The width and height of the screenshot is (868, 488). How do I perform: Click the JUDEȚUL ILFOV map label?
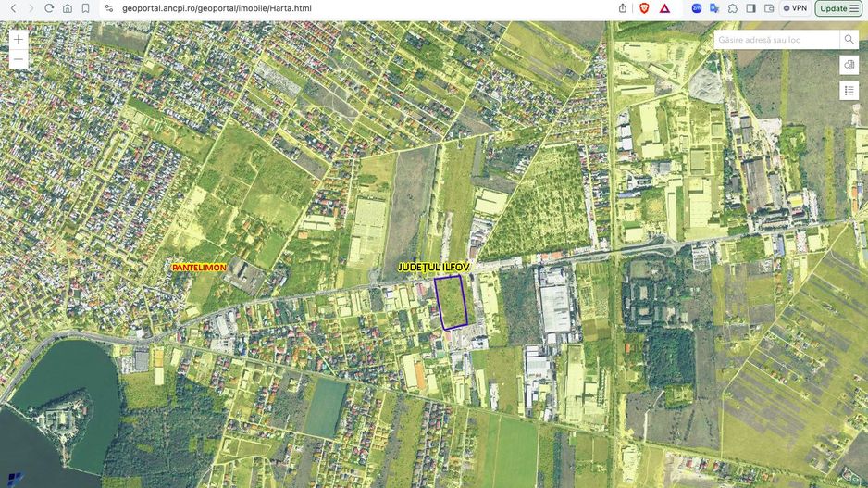434,267
